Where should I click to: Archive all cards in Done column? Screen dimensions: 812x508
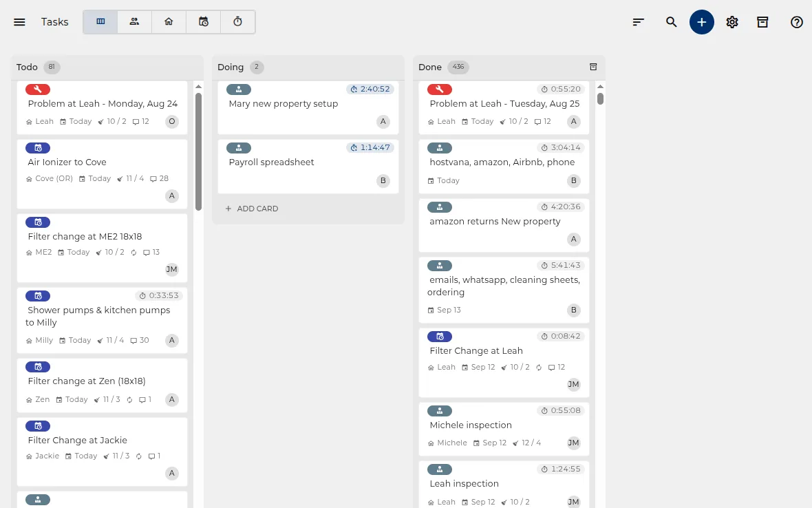pyautogui.click(x=593, y=67)
